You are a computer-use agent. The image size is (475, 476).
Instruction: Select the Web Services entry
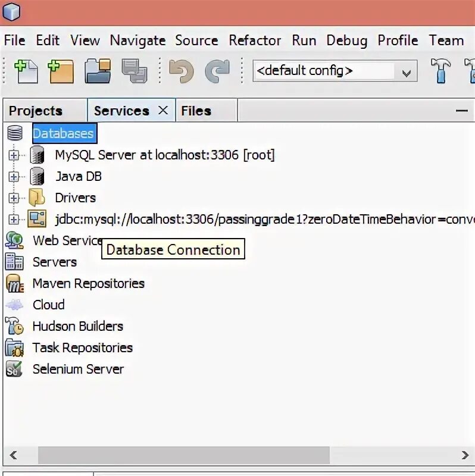[x=67, y=240]
